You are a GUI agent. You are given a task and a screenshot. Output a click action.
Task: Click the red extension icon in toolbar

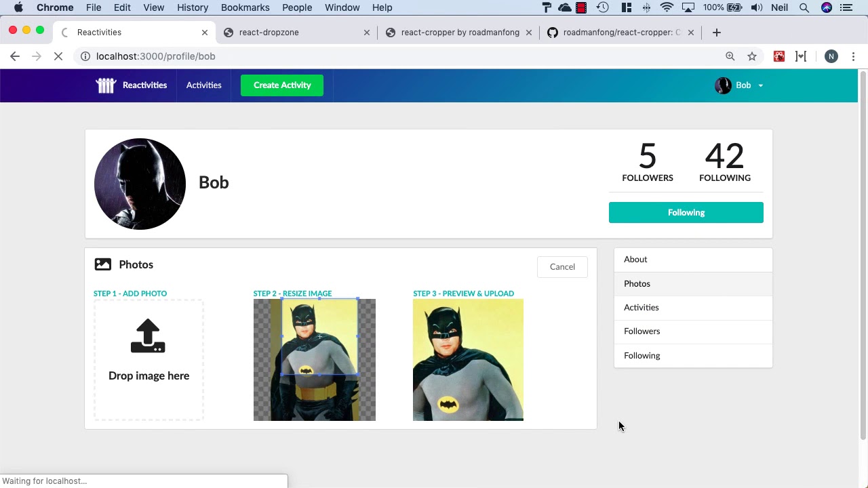779,56
